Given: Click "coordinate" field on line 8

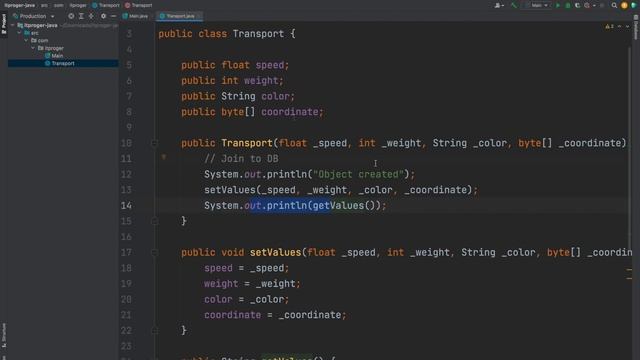Looking at the screenshot, I should coord(290,112).
